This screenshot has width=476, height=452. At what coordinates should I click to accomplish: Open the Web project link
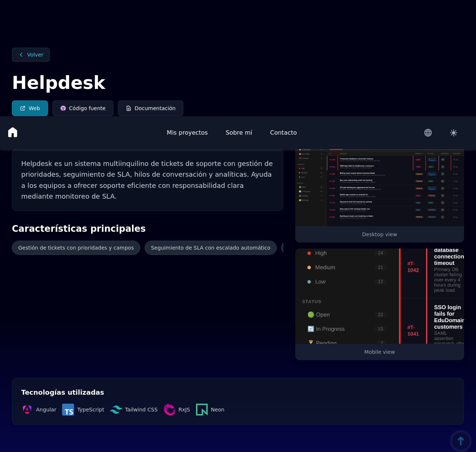click(30, 108)
